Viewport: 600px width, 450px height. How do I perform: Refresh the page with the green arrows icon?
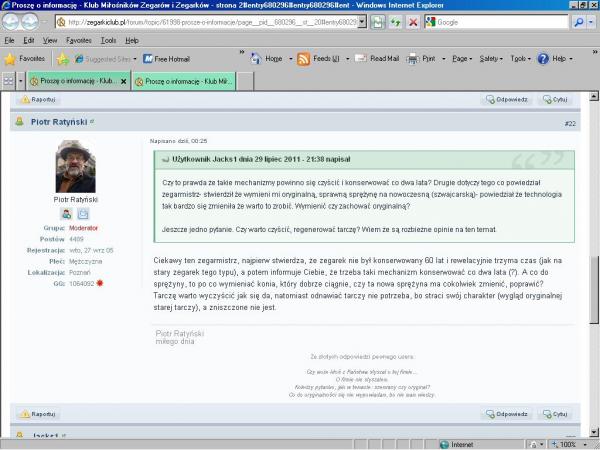[395, 22]
